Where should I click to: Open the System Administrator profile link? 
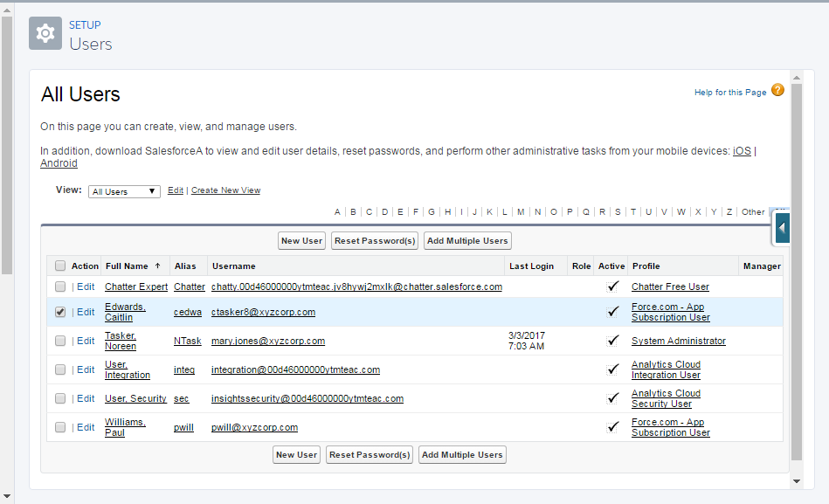[679, 340]
